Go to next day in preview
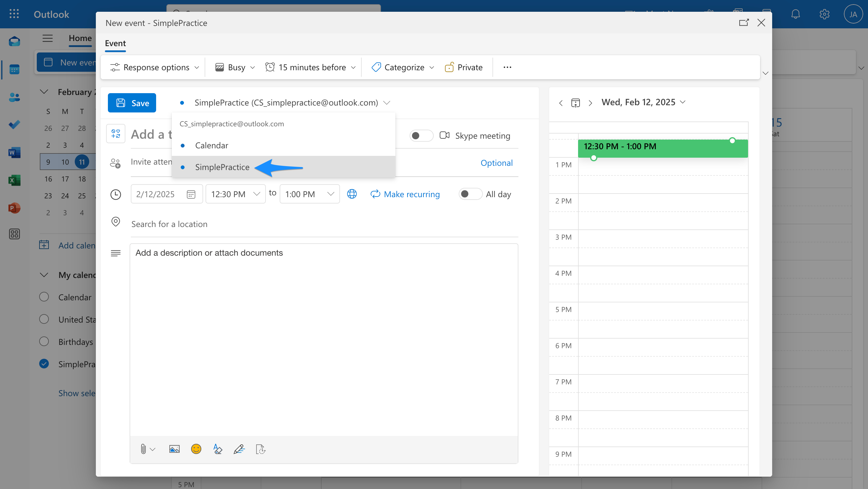This screenshot has height=489, width=868. [x=590, y=103]
